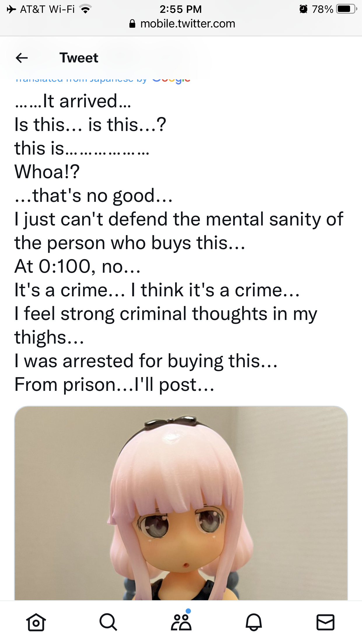Viewport: 362px width, 644px height.
Task: Tap the AT&T Wi-Fi carrier label
Action: pos(48,9)
